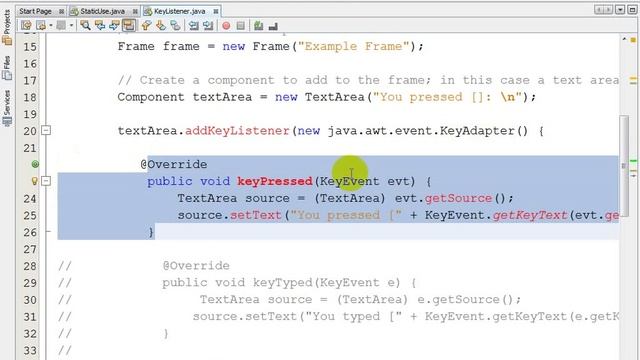The width and height of the screenshot is (640, 360).
Task: Stop macro recording square icon
Action: point(241,26)
